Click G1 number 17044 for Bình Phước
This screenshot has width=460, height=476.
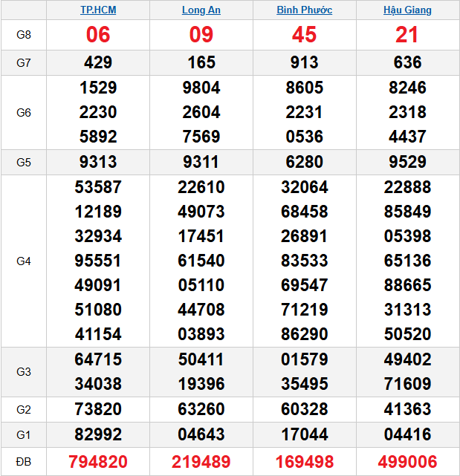pyautogui.click(x=304, y=433)
